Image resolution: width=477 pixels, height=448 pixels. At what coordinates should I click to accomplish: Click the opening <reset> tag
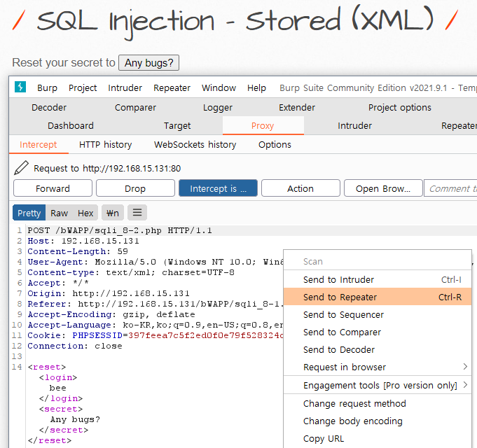tap(46, 367)
